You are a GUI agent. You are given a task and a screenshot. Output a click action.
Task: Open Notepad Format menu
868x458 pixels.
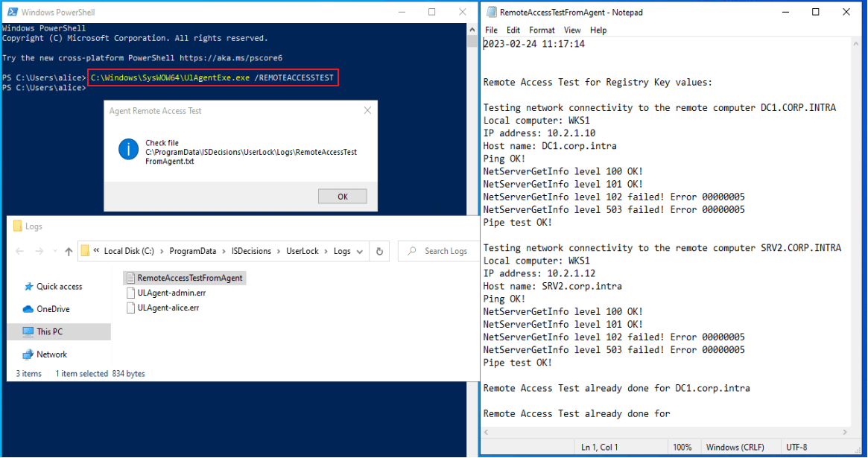pyautogui.click(x=542, y=30)
